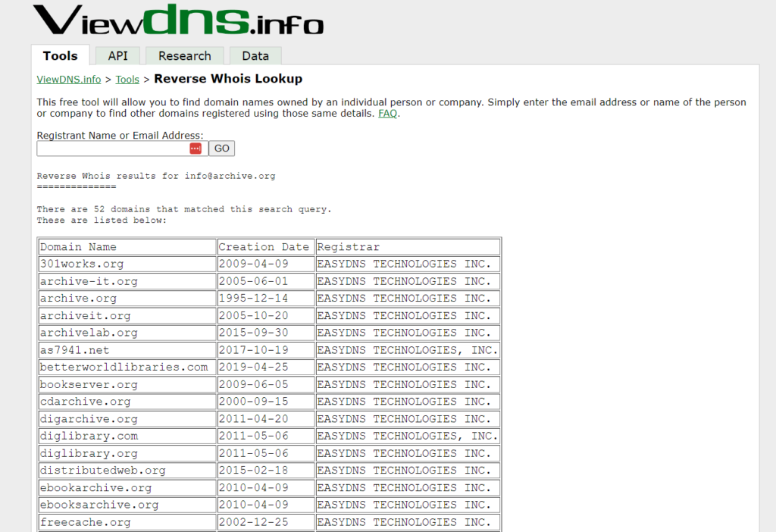Select the as7941.net domain cell

pos(127,350)
